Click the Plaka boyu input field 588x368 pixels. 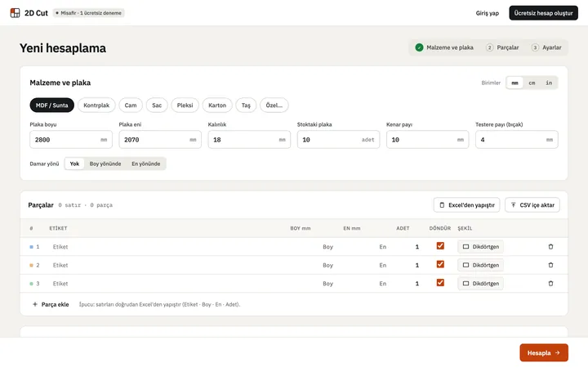71,140
